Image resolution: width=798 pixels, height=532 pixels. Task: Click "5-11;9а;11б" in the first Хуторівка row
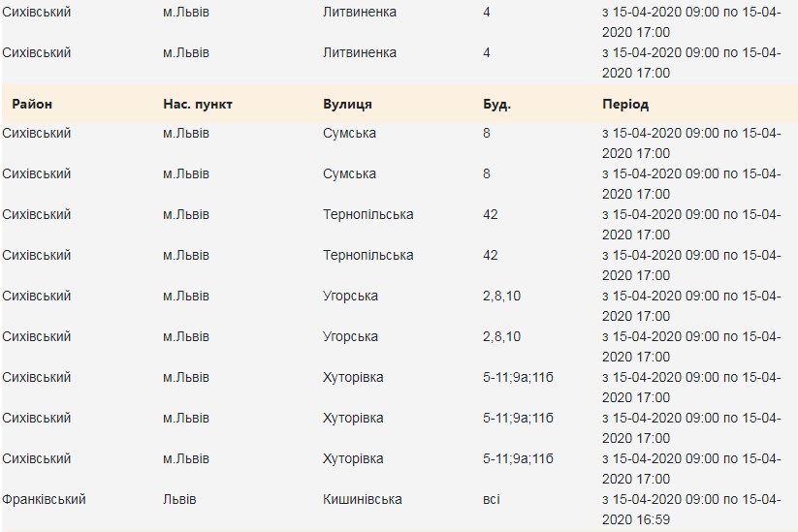pyautogui.click(x=518, y=377)
